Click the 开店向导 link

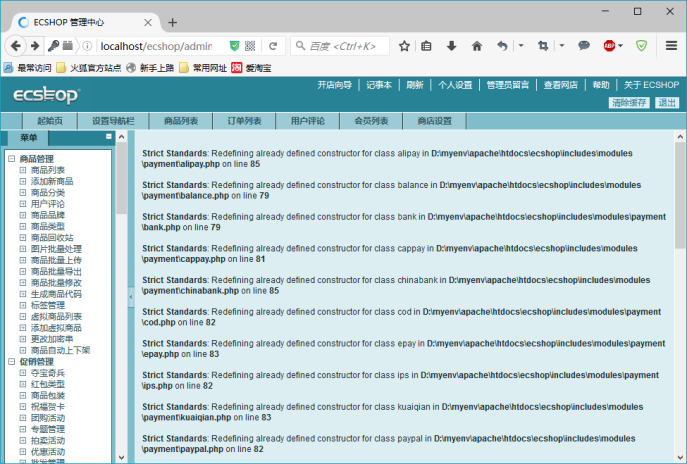click(335, 85)
